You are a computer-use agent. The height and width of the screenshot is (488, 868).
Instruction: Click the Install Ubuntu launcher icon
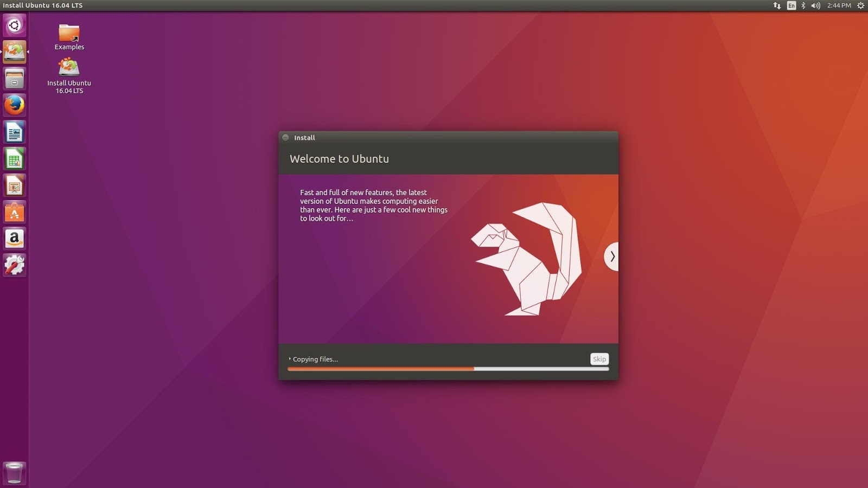pyautogui.click(x=15, y=52)
